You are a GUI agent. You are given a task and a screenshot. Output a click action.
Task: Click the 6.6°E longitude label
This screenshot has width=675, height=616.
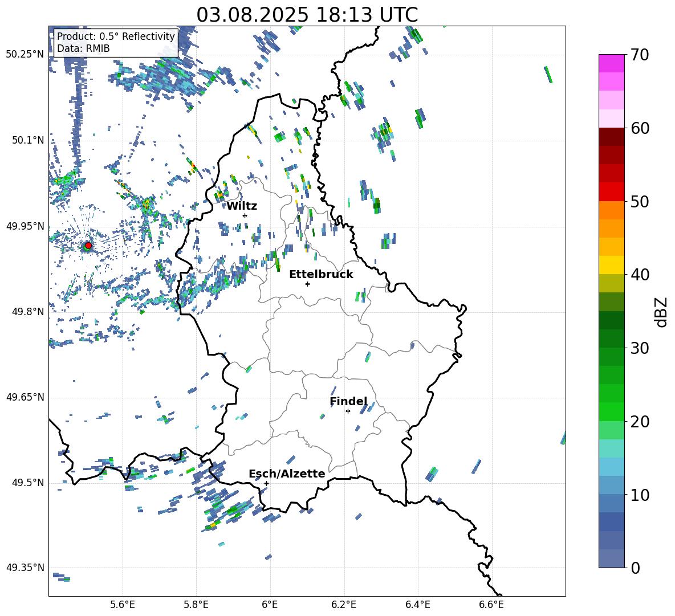click(x=491, y=605)
